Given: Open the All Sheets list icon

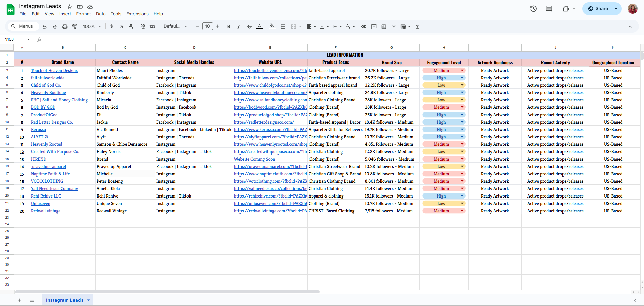Looking at the screenshot, I should 32,300.
